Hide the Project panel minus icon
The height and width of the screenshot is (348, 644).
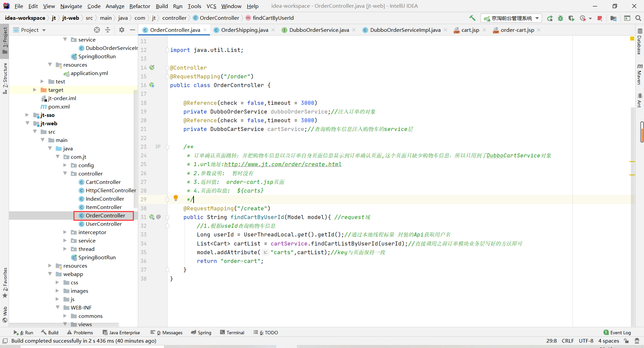[132, 30]
